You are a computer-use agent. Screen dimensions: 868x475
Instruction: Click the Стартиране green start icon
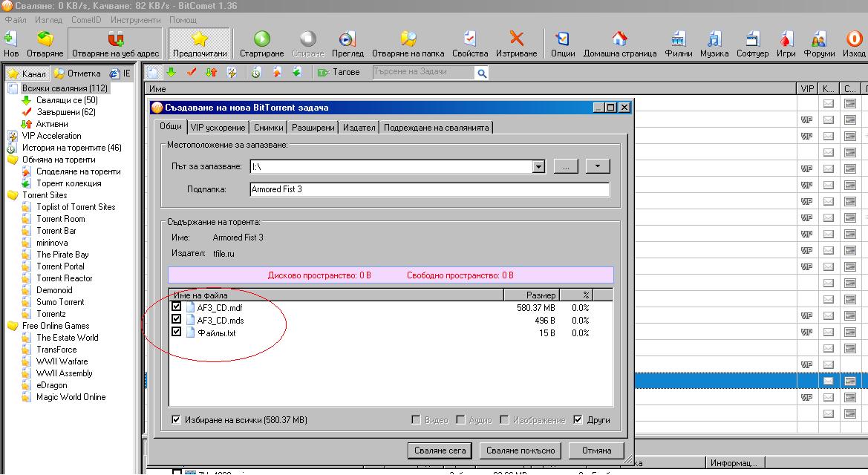(261, 39)
